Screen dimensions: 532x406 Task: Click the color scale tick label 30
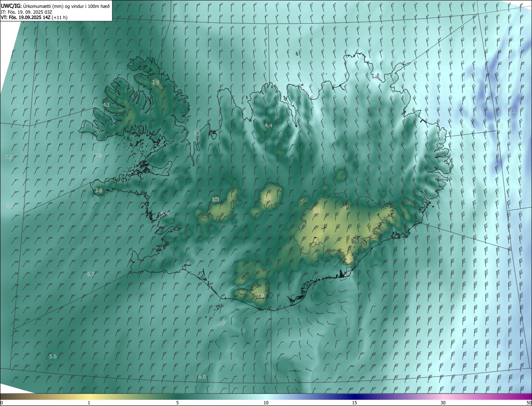click(443, 403)
